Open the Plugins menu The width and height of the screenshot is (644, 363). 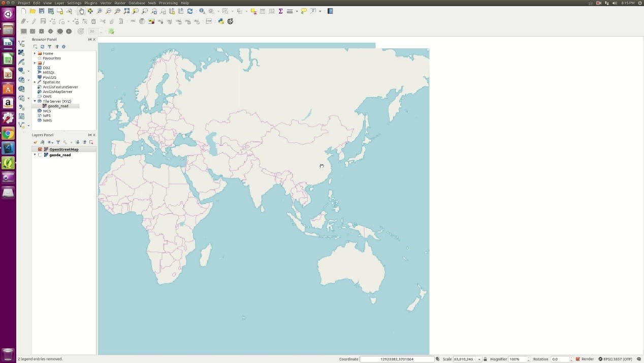pos(90,3)
